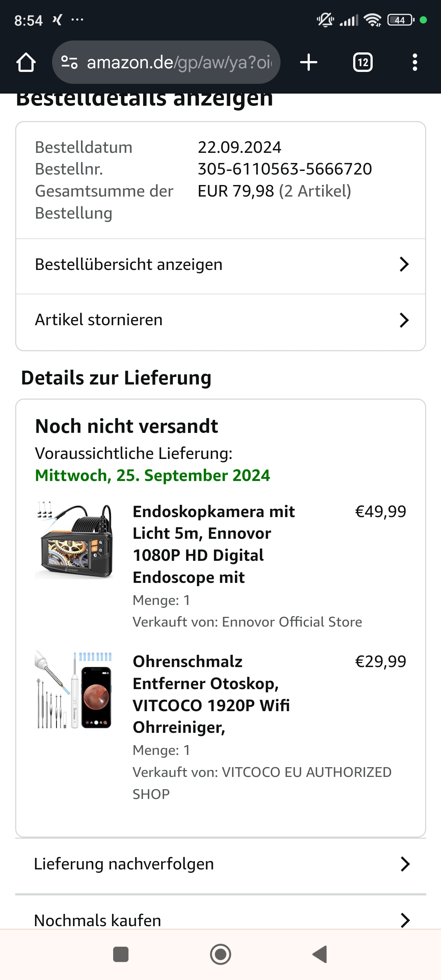
Task: Focus the amazon.de URL address field
Action: [x=179, y=63]
